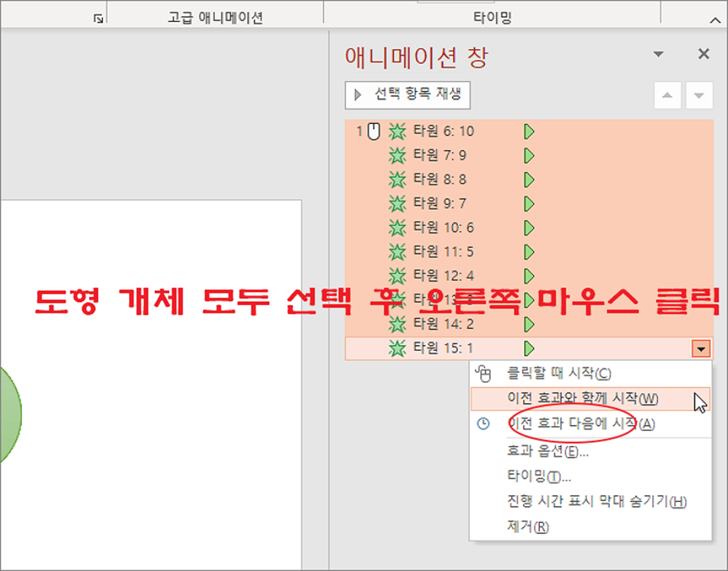Click star effect icon of 타원 12
Image resolution: width=728 pixels, height=571 pixels.
[397, 276]
